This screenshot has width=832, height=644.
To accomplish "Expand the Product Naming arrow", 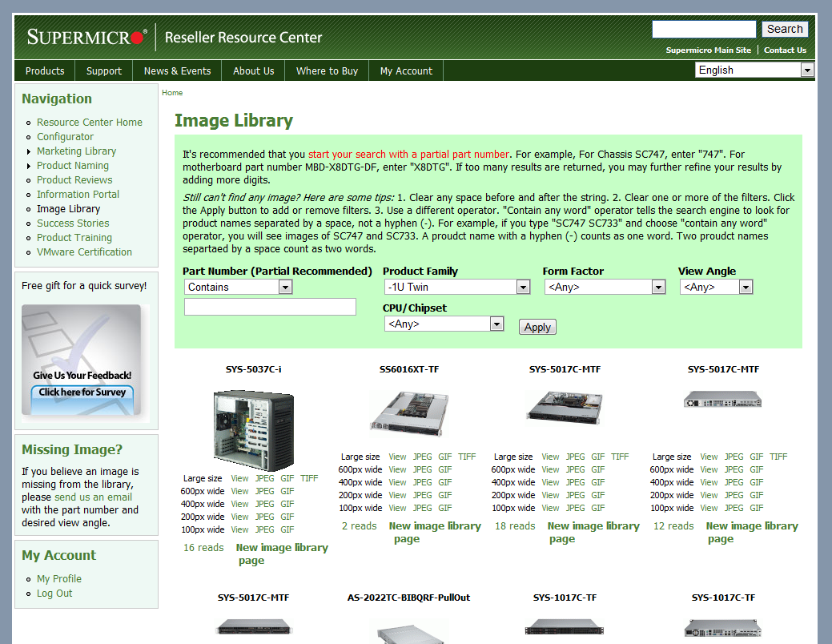I will pyautogui.click(x=29, y=166).
